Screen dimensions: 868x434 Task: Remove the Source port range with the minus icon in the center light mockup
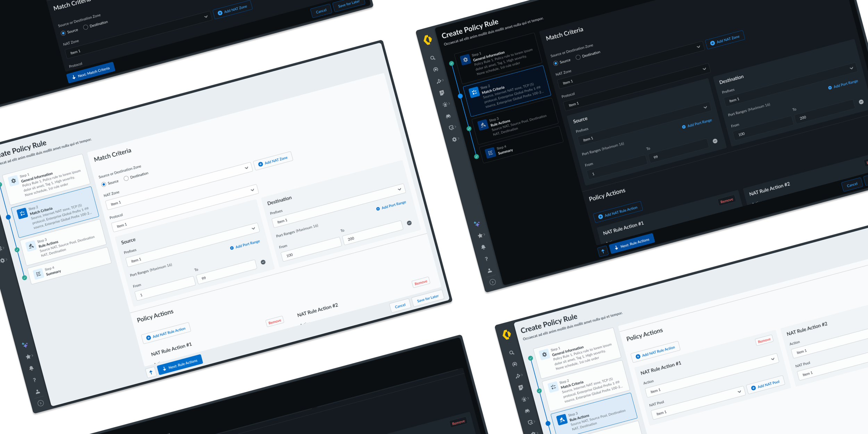263,262
